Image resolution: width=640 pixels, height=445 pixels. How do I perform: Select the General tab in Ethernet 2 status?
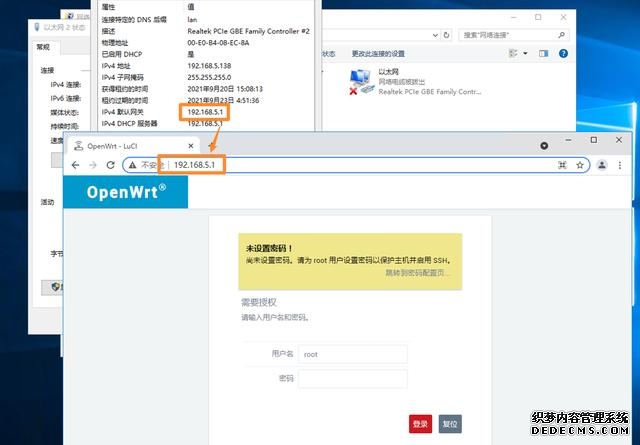(44, 47)
